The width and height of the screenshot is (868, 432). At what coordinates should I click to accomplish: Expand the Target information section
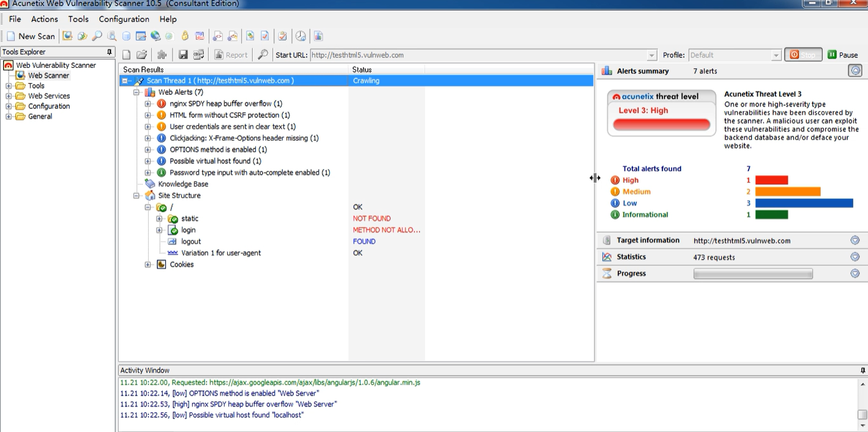point(855,240)
